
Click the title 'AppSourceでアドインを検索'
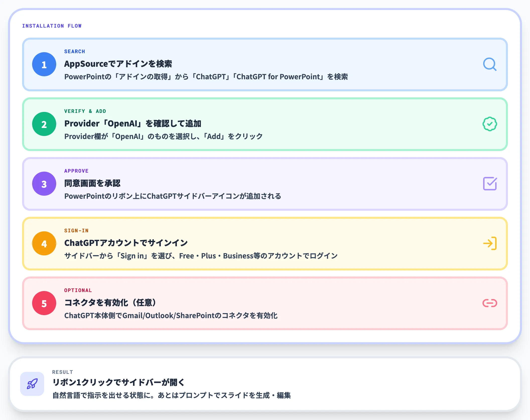[x=118, y=64]
